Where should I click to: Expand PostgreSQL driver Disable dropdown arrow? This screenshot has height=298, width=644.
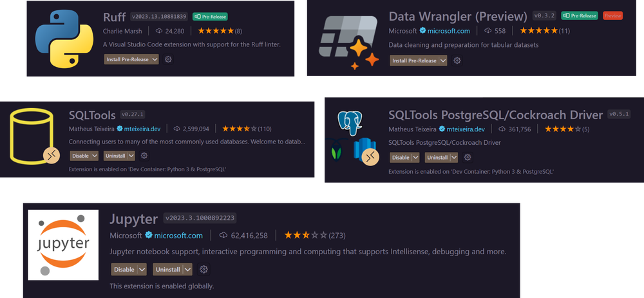pyautogui.click(x=415, y=157)
